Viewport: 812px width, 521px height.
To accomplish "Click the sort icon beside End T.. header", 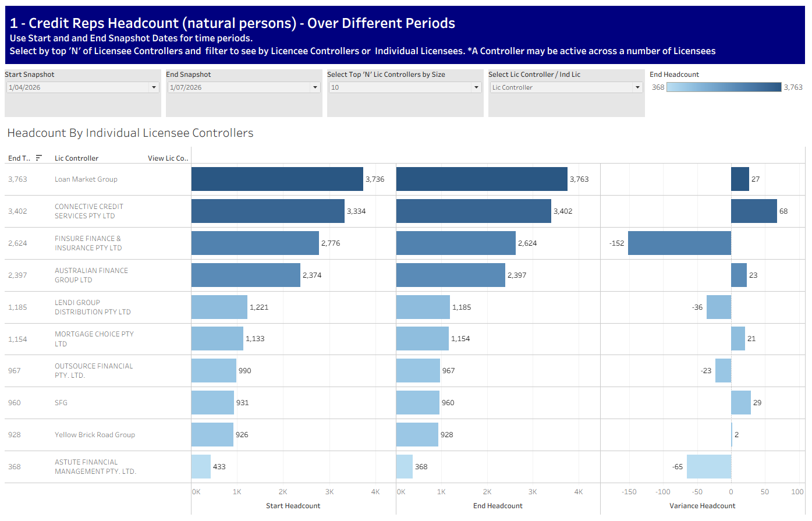I will [x=39, y=158].
